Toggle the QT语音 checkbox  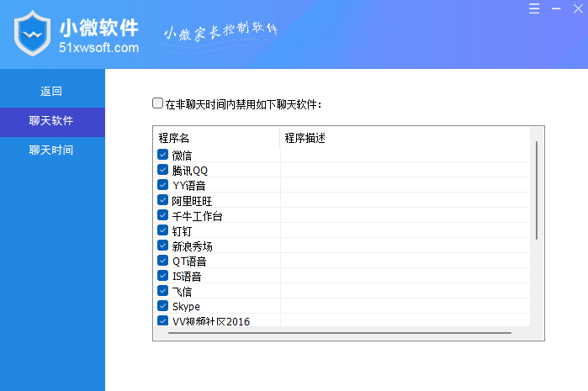click(x=162, y=260)
